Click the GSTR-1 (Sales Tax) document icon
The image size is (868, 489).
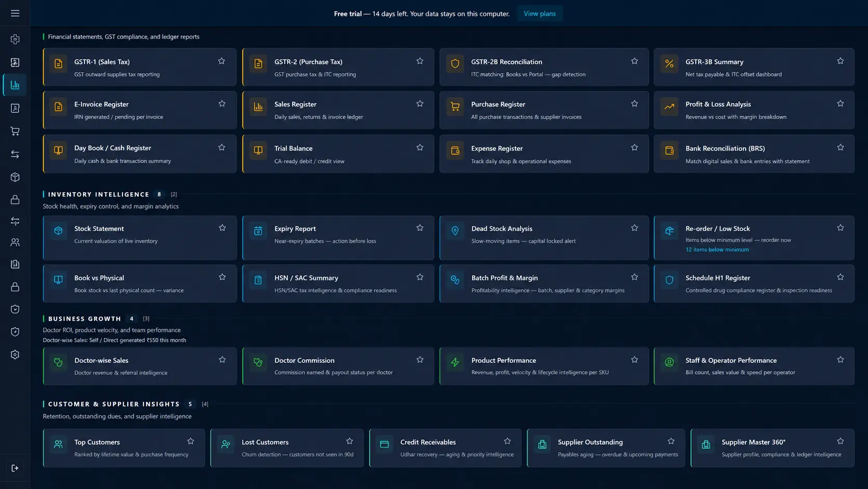tap(58, 64)
